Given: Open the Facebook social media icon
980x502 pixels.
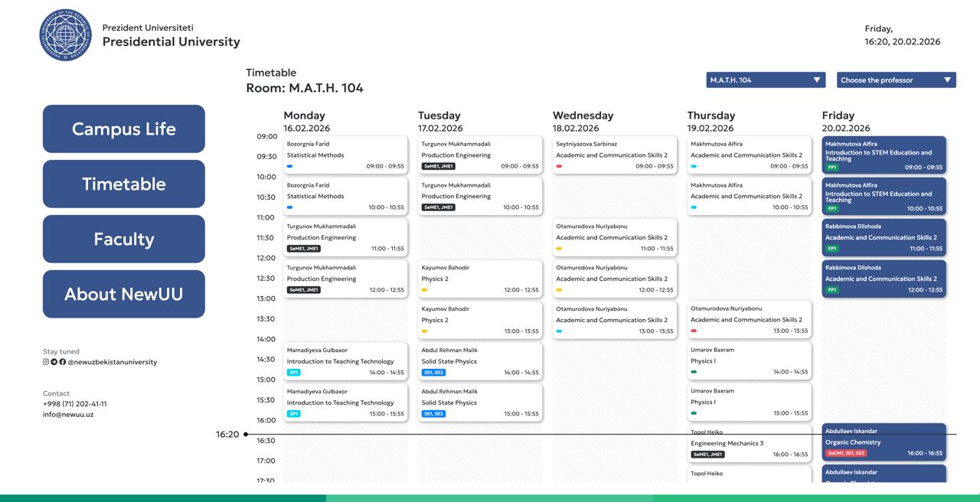Looking at the screenshot, I should click(63, 361).
